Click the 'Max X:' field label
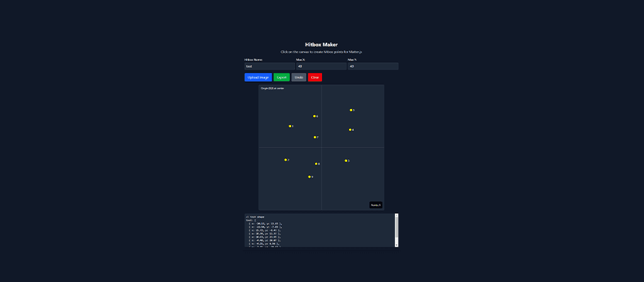The image size is (644, 282). (301, 60)
